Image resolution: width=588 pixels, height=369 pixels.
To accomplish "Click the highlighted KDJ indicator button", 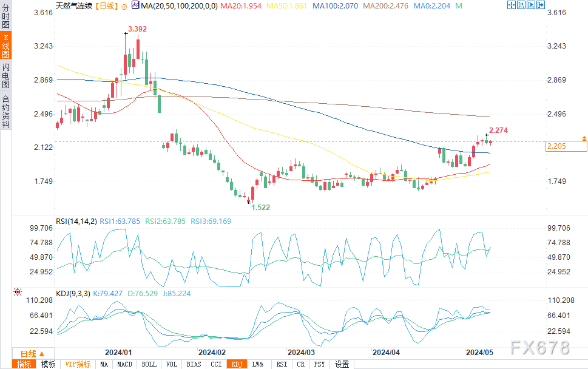I will (237, 364).
